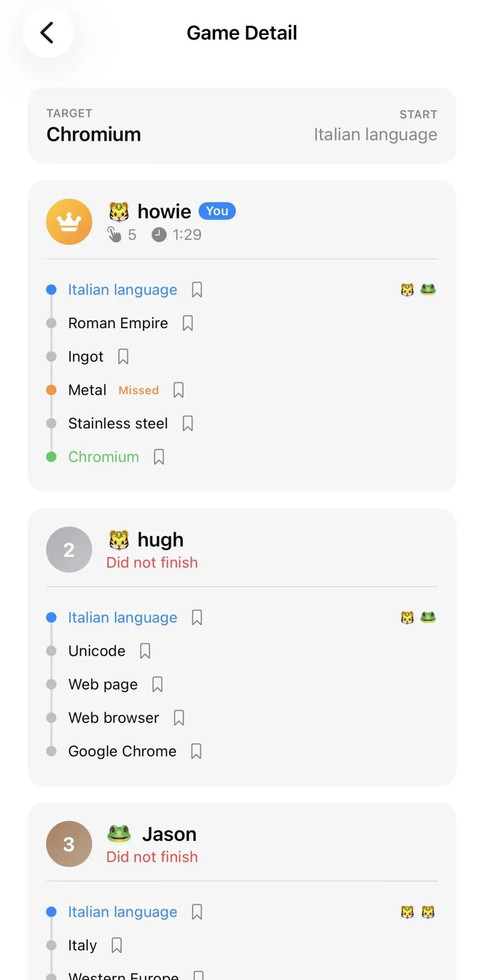
Task: Bookmark the Web browser article
Action: [179, 718]
